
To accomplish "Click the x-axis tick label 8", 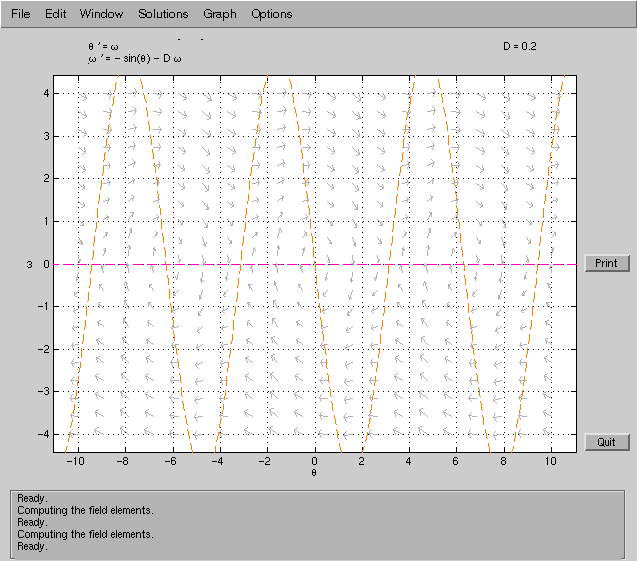I will [x=503, y=461].
